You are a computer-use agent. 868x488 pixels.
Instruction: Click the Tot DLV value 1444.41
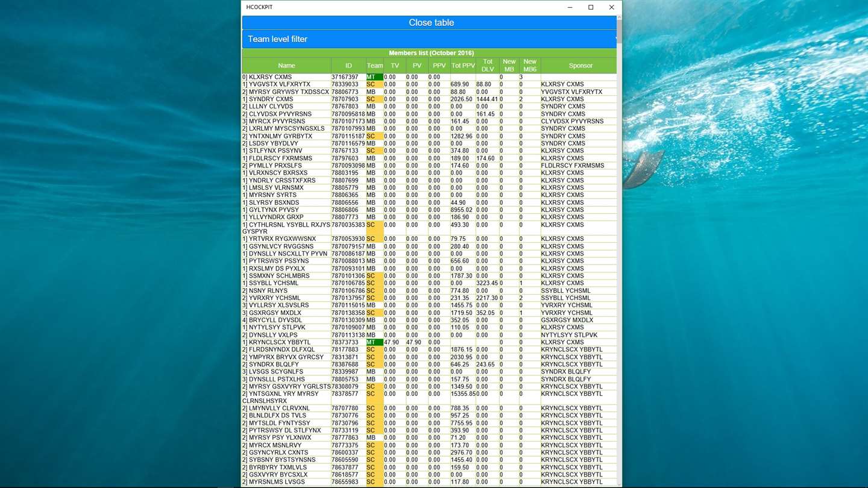point(487,99)
